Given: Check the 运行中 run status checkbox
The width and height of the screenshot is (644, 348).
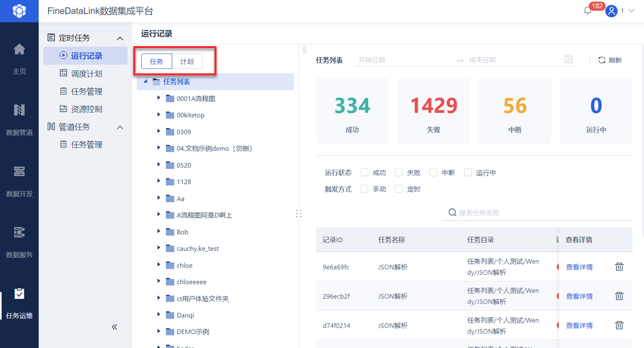Looking at the screenshot, I should [x=468, y=173].
